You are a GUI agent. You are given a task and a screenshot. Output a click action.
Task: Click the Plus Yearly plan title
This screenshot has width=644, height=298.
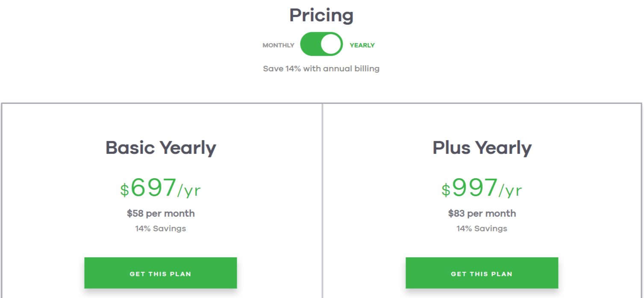pyautogui.click(x=482, y=148)
